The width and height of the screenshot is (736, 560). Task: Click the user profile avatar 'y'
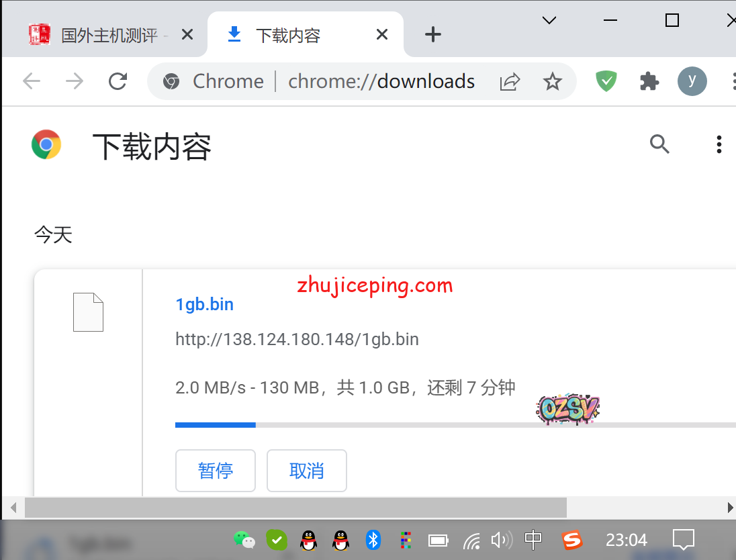tap(692, 81)
